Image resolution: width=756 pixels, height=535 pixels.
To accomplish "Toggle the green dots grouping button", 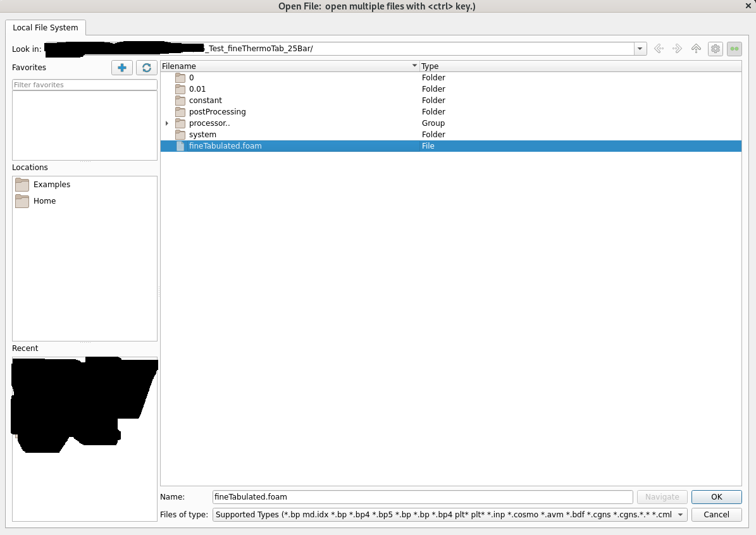I will (734, 49).
